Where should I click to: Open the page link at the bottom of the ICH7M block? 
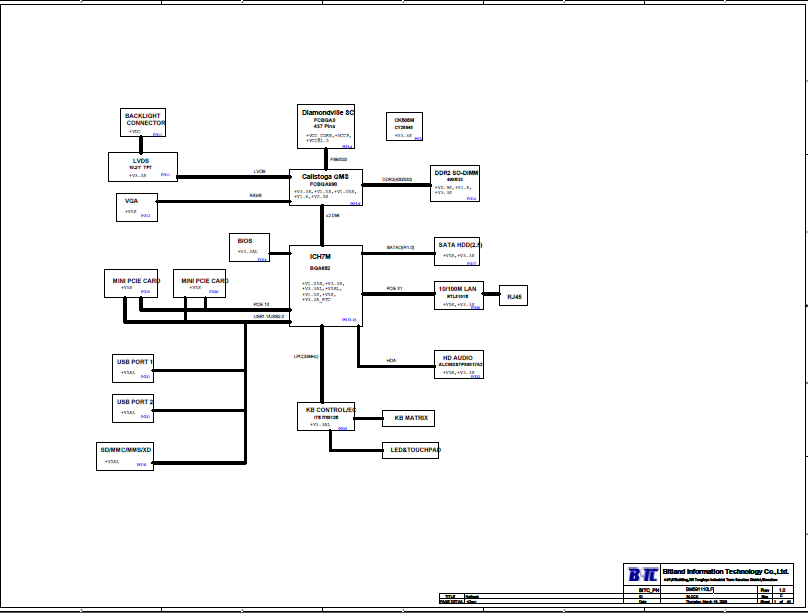coord(349,320)
